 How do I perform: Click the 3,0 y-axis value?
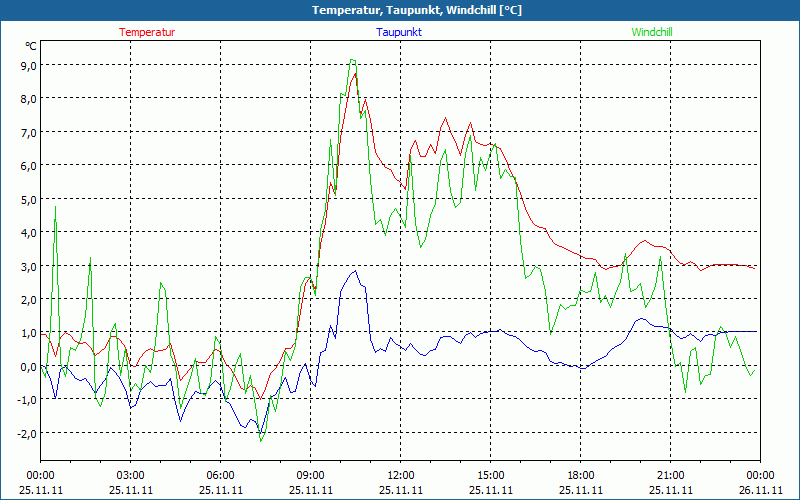28,266
